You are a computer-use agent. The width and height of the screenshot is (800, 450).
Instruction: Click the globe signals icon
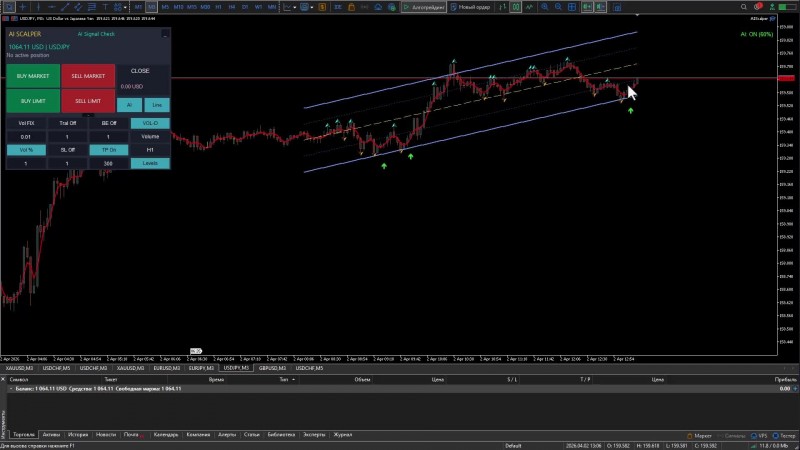[391, 7]
